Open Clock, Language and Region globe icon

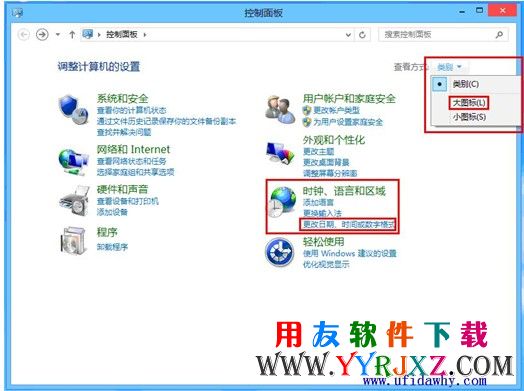(x=282, y=202)
